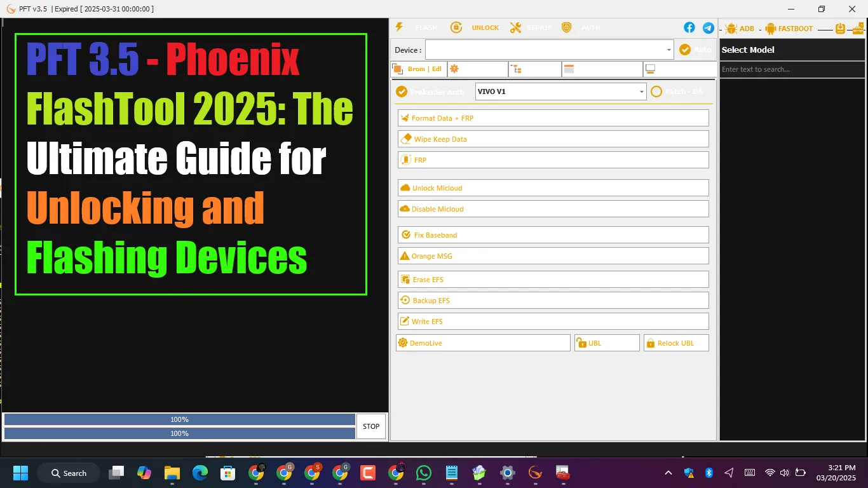The height and width of the screenshot is (488, 868).
Task: Open Notepad icon in the taskbar
Action: (452, 473)
